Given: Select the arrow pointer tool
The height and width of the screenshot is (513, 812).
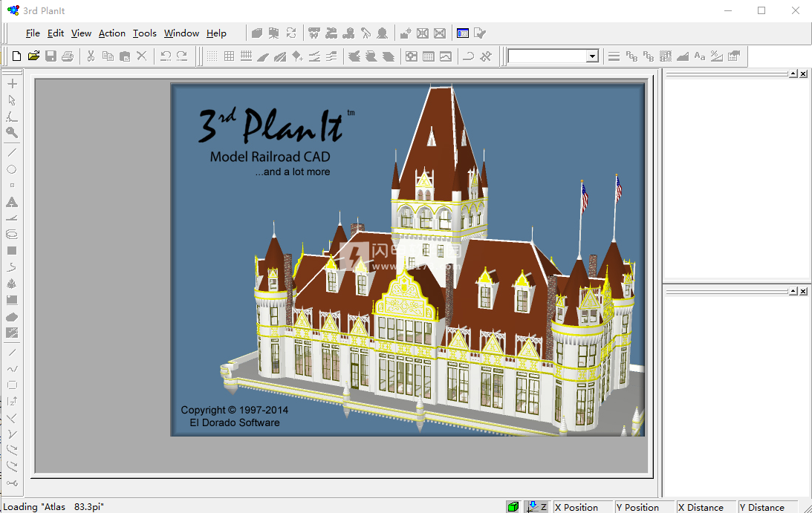Looking at the screenshot, I should tap(13, 100).
